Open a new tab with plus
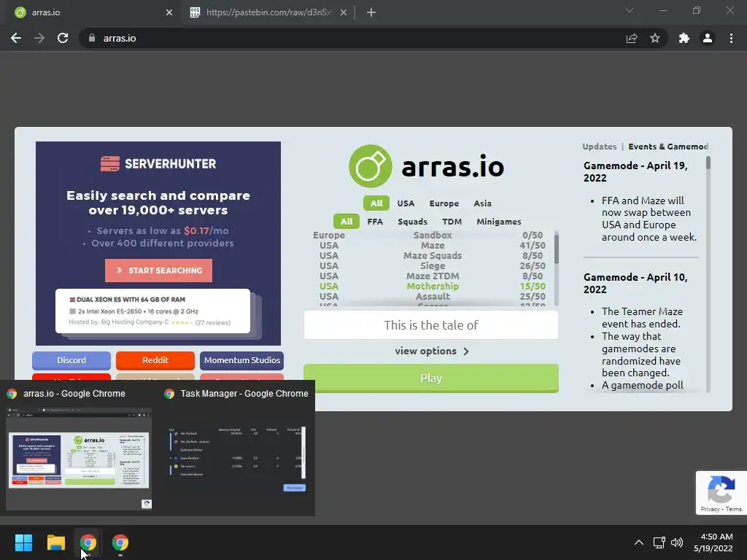Viewport: 747px width, 560px height. pos(371,12)
